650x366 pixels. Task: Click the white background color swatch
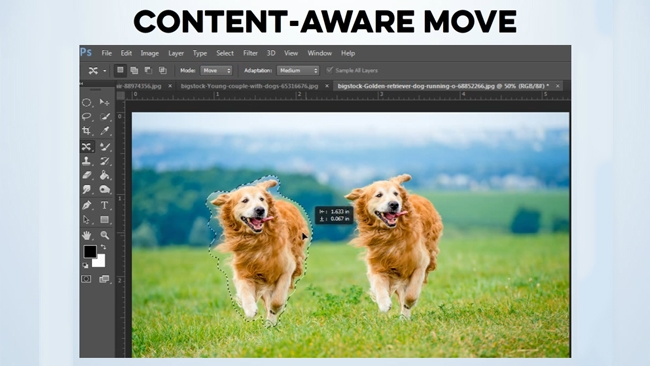coord(100,262)
